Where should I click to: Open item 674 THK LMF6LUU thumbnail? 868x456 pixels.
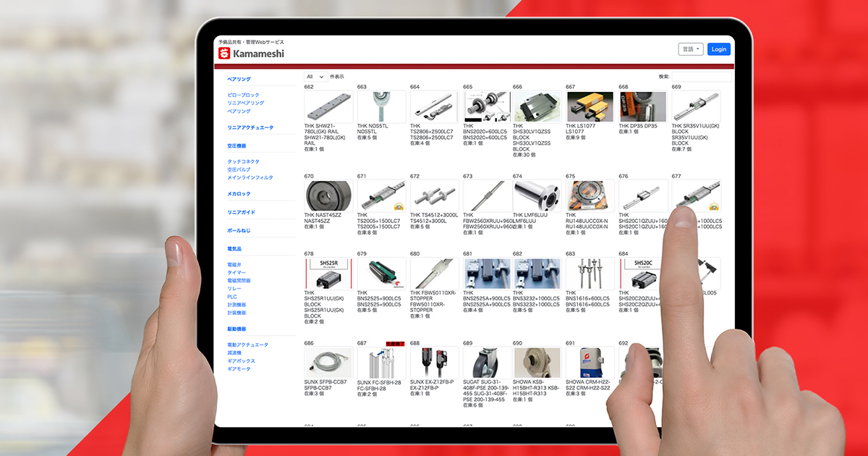[x=537, y=195]
